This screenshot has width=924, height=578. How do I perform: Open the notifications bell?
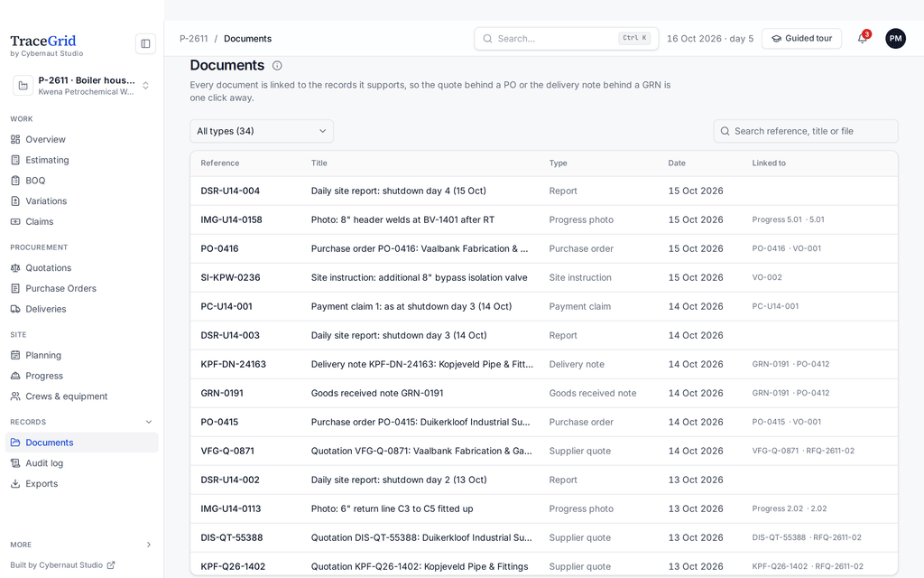(x=862, y=38)
